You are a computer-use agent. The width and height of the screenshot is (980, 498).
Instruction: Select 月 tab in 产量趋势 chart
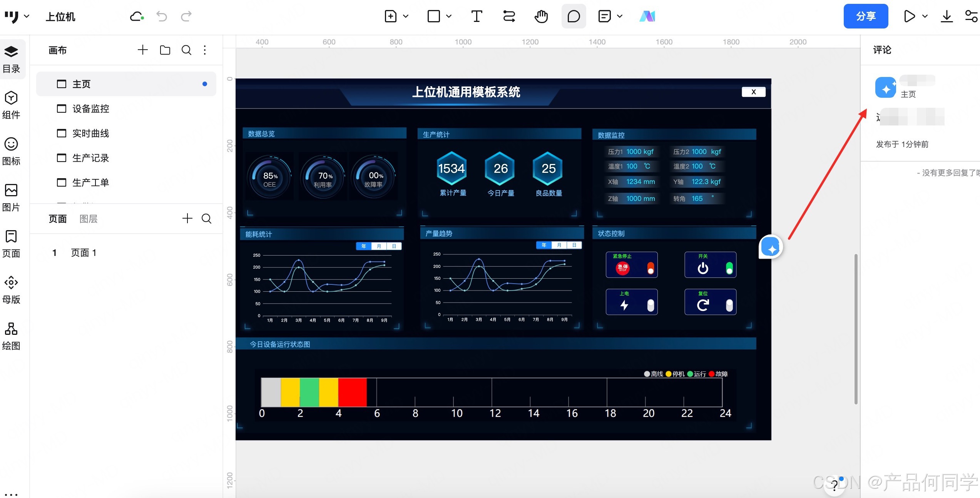coord(559,245)
